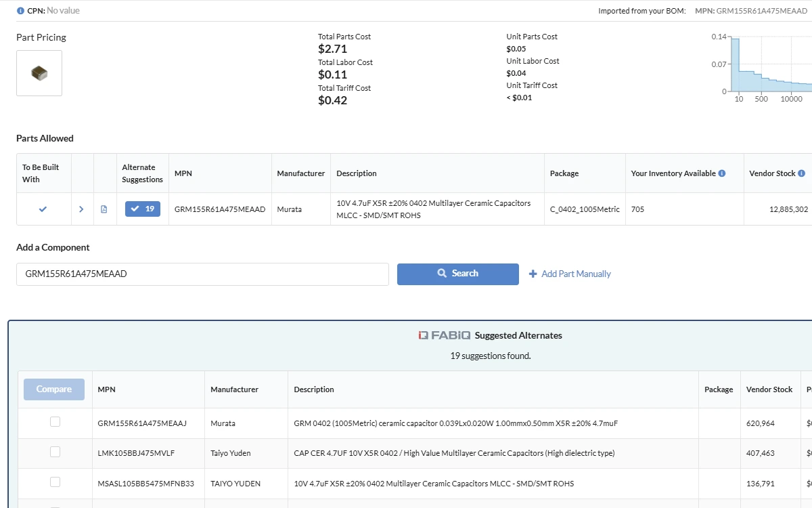Click the Total Tariff Cost $0.42 value
The width and height of the screenshot is (812, 508).
point(332,100)
